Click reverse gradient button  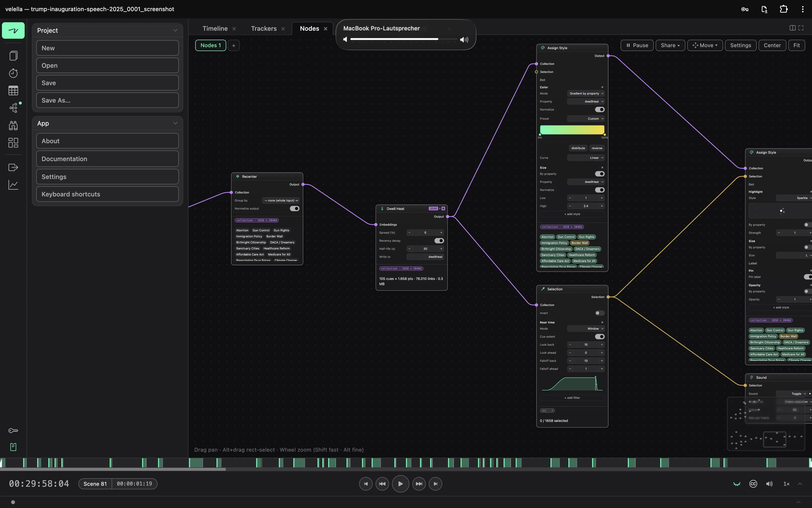[x=597, y=148]
